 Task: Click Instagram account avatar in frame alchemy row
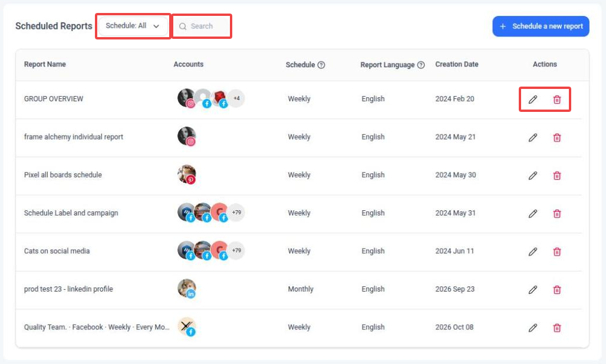[187, 136]
